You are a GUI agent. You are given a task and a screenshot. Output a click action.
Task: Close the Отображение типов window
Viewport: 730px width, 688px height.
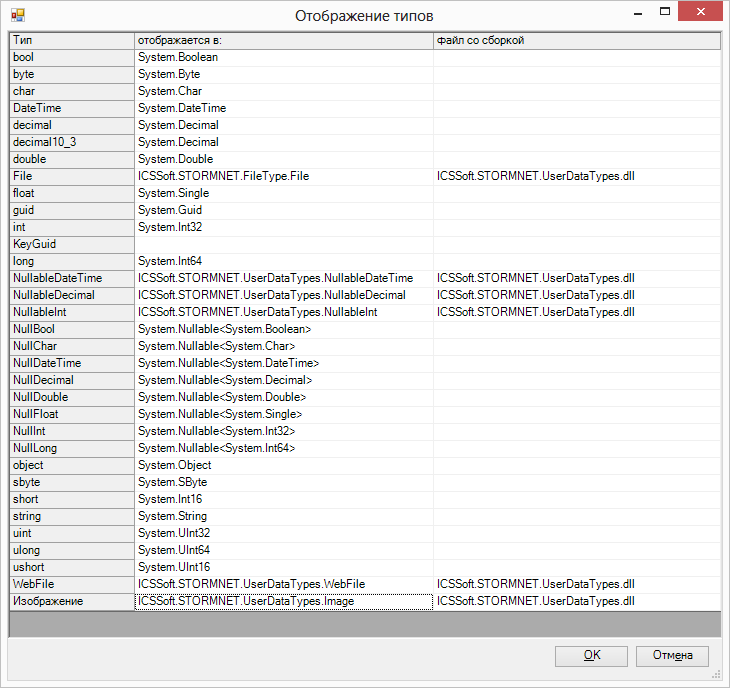coord(700,12)
